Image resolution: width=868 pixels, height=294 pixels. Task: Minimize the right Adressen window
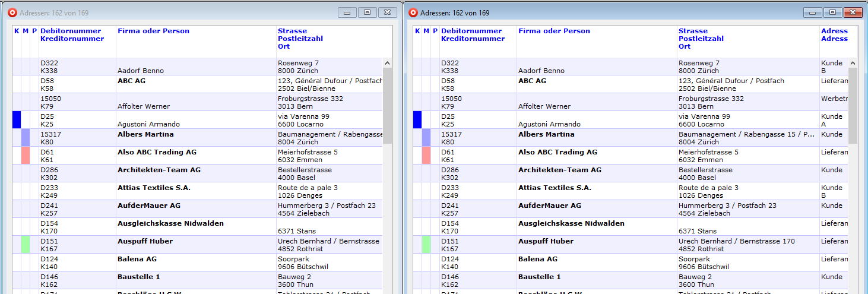coord(812,12)
